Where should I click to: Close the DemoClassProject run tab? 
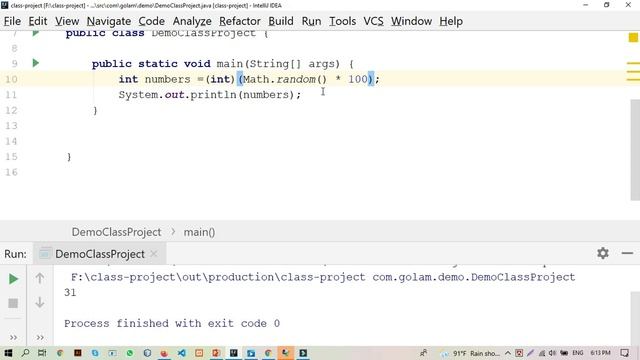coord(154,254)
